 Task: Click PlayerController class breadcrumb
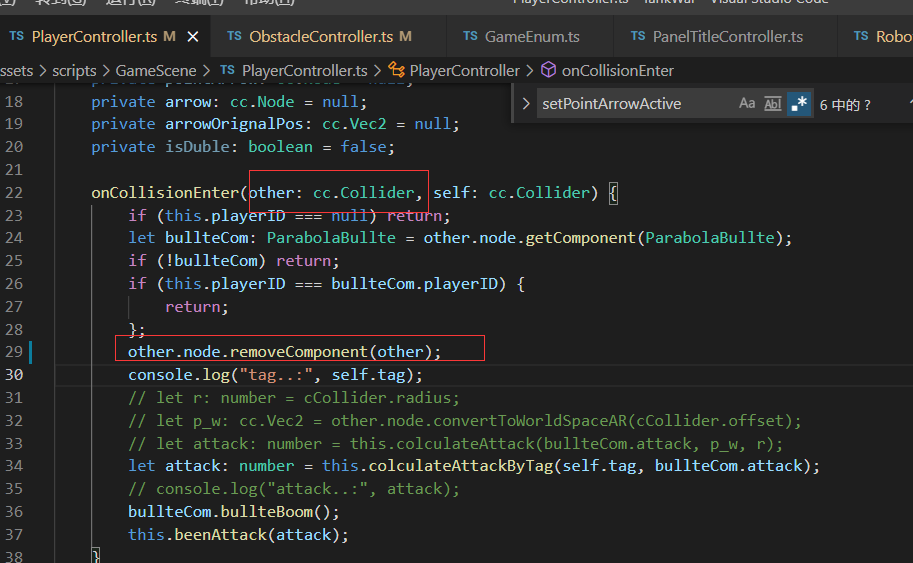point(464,71)
